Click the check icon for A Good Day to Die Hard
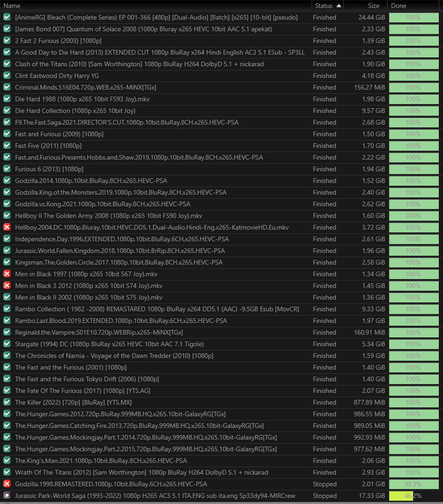The image size is (443, 504). [7, 52]
